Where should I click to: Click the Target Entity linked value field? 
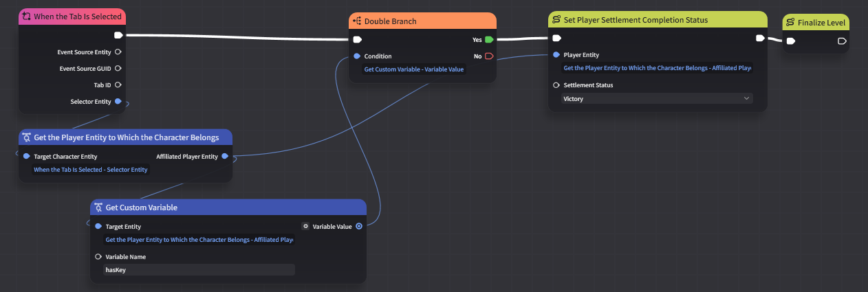coord(199,240)
